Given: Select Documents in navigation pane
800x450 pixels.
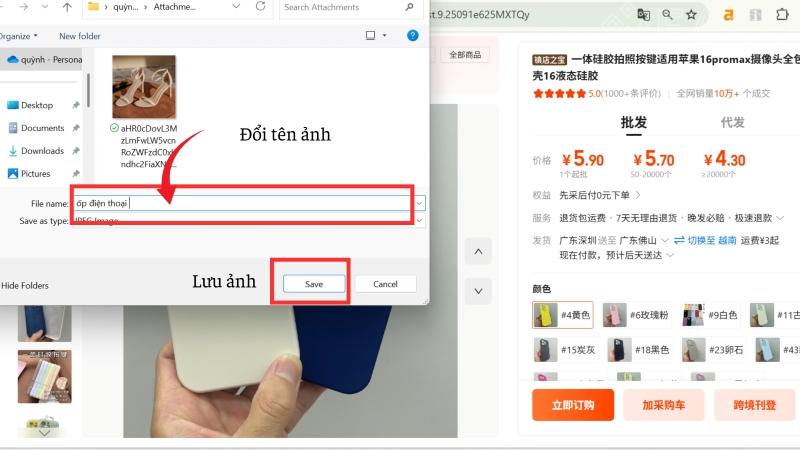Looking at the screenshot, I should (x=42, y=128).
